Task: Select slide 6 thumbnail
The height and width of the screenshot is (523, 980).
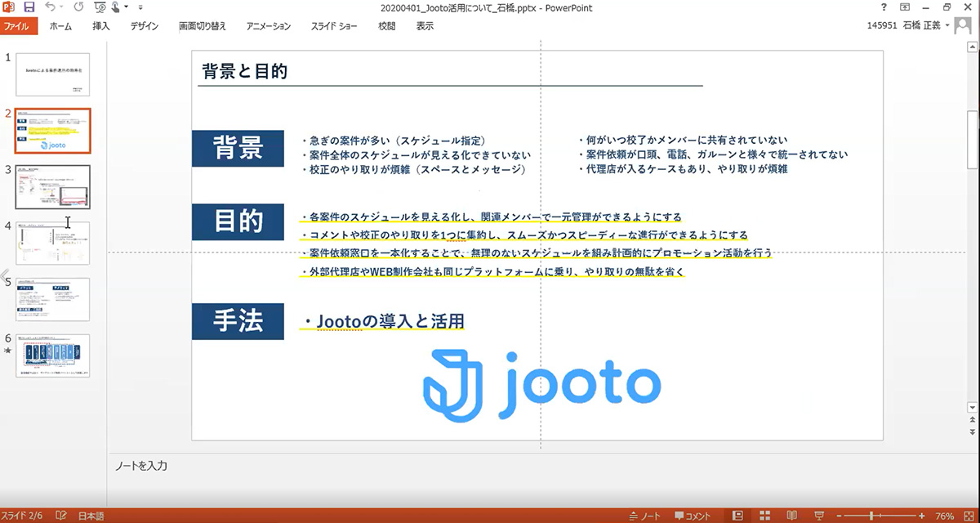Action: point(52,356)
